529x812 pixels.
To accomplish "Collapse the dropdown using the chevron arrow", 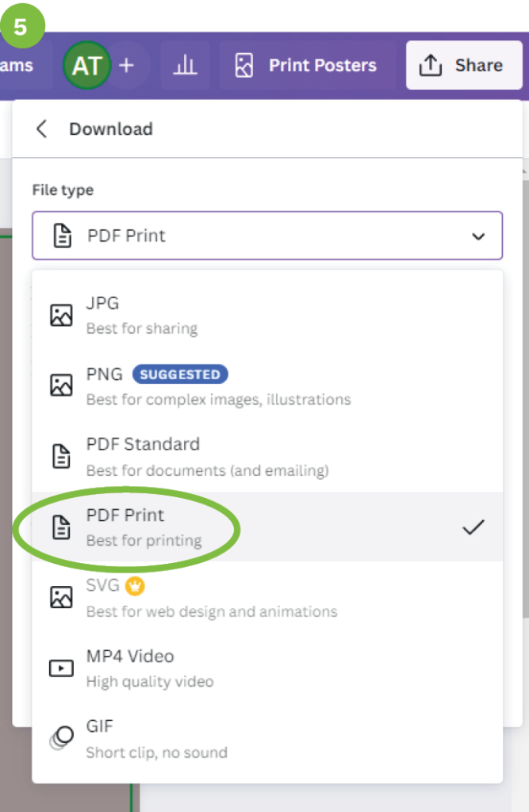I will tap(477, 236).
